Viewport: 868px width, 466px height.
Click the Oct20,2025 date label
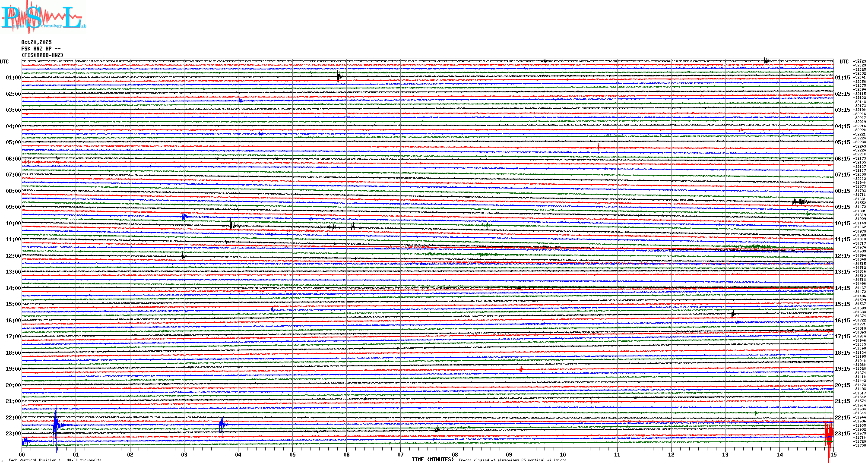coord(36,42)
